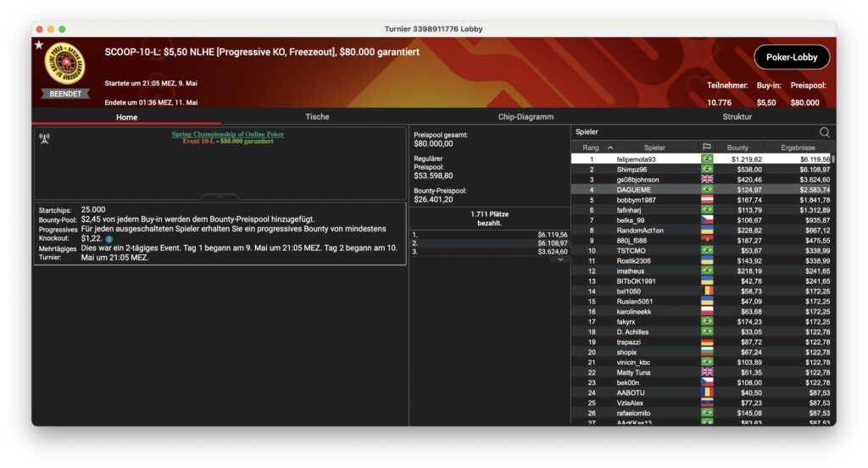Click the favorite star icon
Image resolution: width=868 pixels, height=468 pixels.
tap(39, 45)
